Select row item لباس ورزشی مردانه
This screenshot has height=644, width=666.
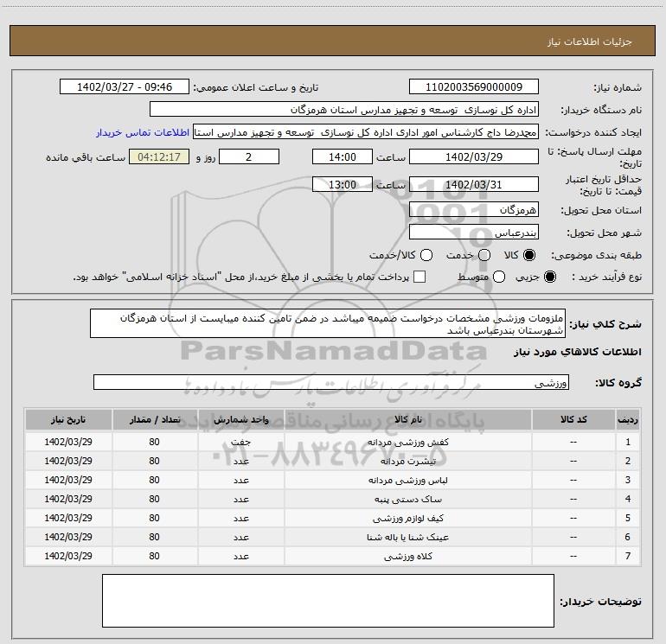pos(407,480)
